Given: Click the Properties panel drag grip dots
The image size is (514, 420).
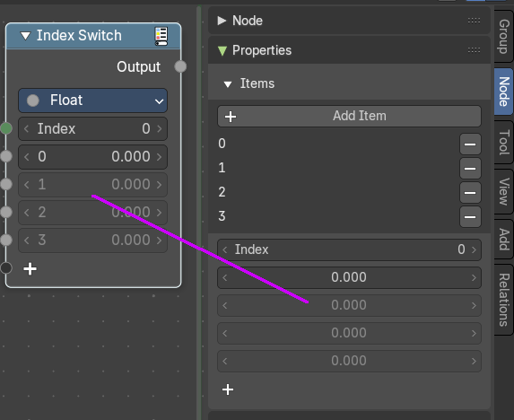Looking at the screenshot, I should tap(474, 50).
